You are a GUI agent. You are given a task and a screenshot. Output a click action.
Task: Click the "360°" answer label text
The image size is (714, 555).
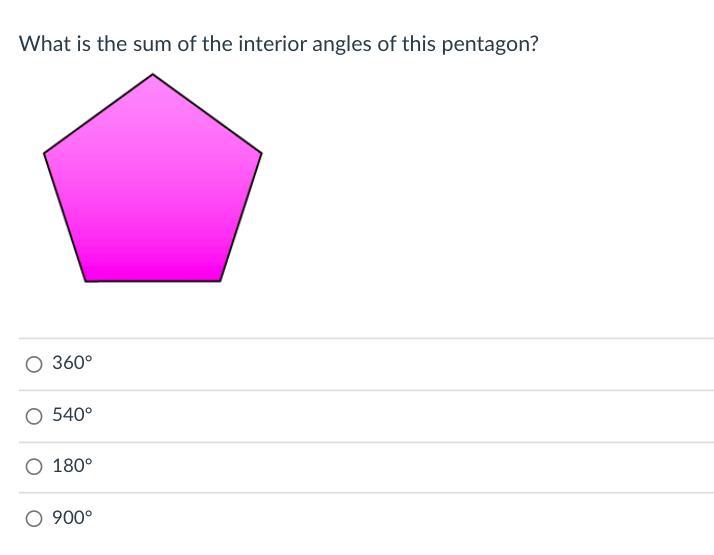(x=72, y=364)
